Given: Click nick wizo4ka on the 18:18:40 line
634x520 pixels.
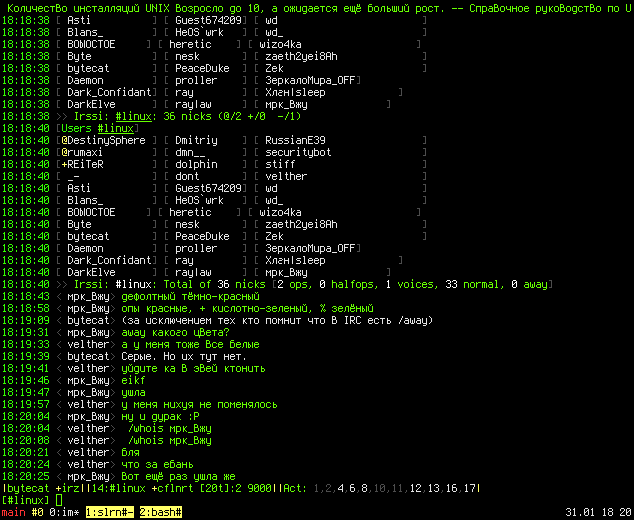Looking at the screenshot, I should point(280,212).
